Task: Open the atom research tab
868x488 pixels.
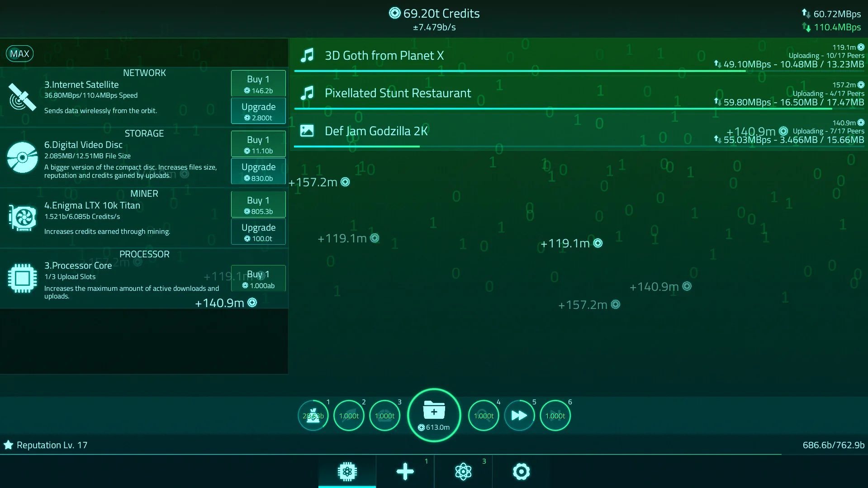Action: point(463,471)
